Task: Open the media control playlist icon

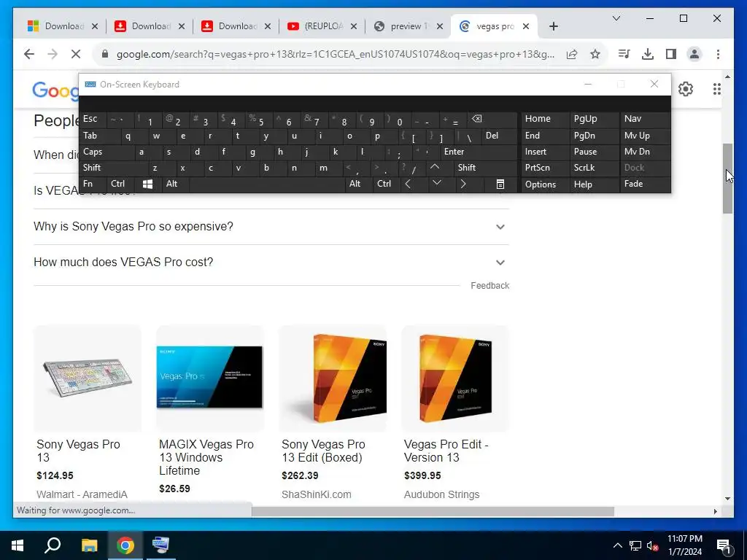Action: pyautogui.click(x=624, y=54)
